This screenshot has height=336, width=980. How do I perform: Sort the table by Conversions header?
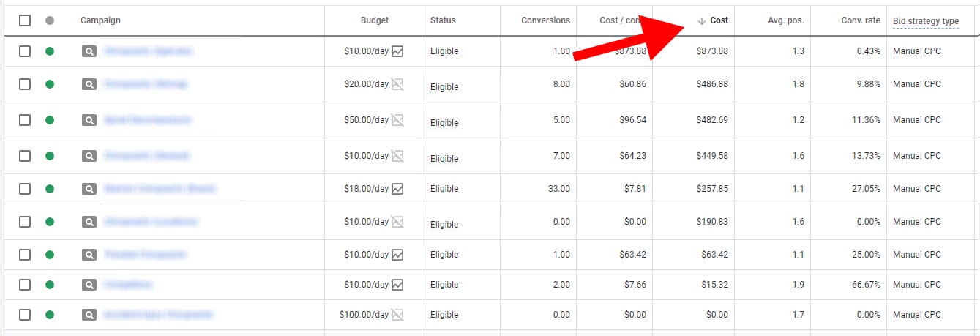coord(545,20)
